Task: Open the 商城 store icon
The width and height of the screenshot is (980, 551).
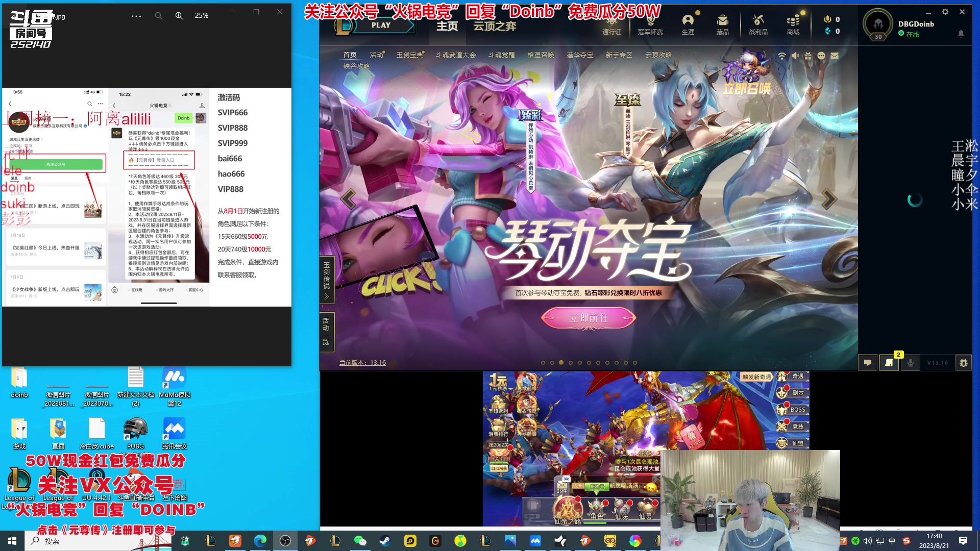Action: (793, 24)
